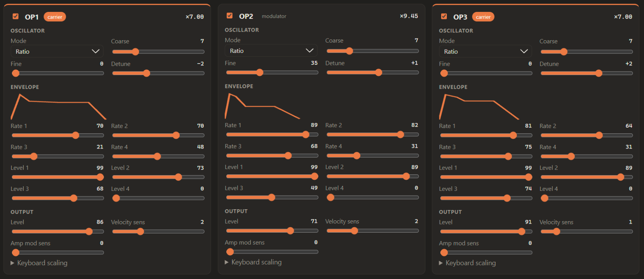Adjust the OP1 Rate 4 slider

pos(158,156)
